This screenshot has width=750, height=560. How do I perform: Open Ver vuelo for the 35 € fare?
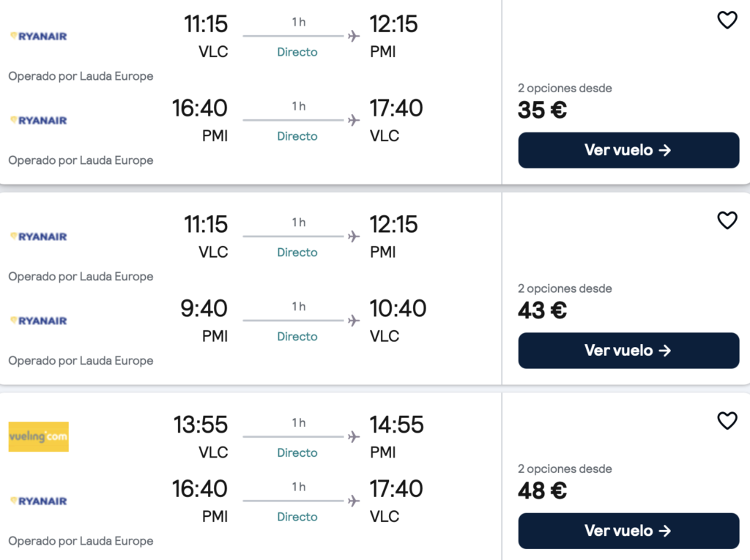click(628, 150)
